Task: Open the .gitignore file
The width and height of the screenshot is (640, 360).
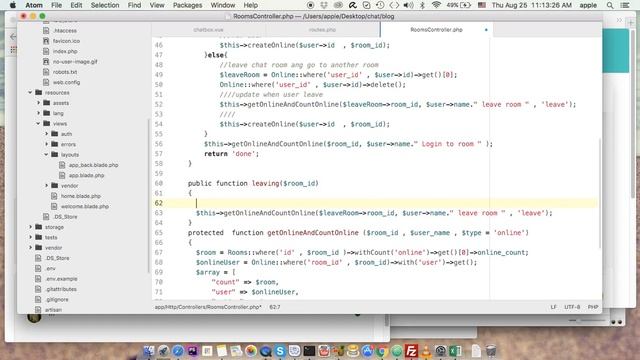Action: point(57,299)
